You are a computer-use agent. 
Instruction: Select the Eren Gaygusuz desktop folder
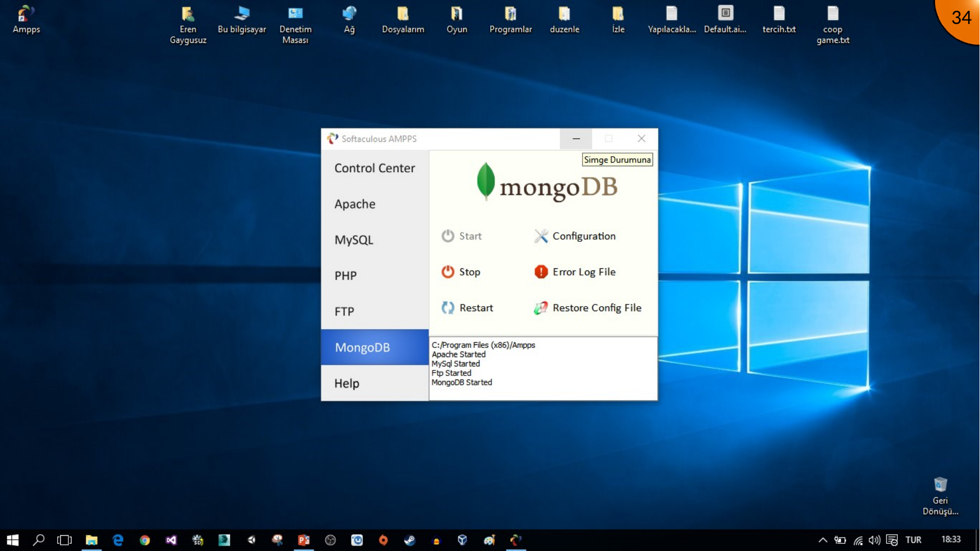[x=188, y=24]
